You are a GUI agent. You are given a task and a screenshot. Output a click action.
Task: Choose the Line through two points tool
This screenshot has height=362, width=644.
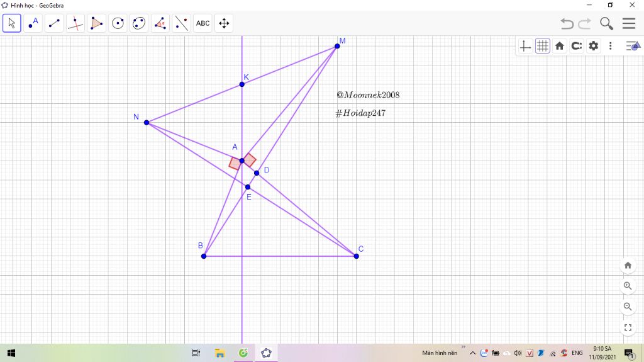[x=54, y=23]
